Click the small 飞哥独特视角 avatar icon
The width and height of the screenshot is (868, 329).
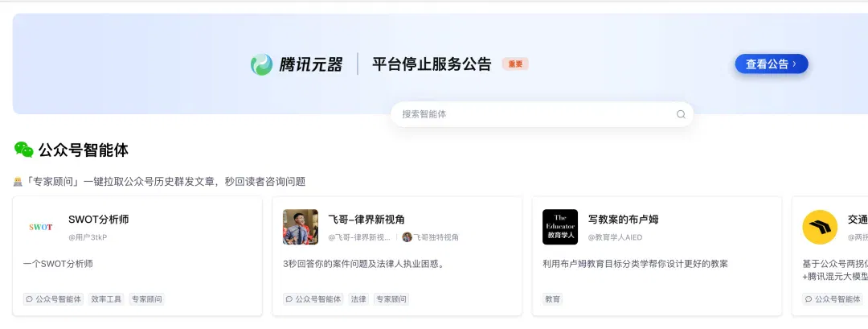[x=407, y=237]
